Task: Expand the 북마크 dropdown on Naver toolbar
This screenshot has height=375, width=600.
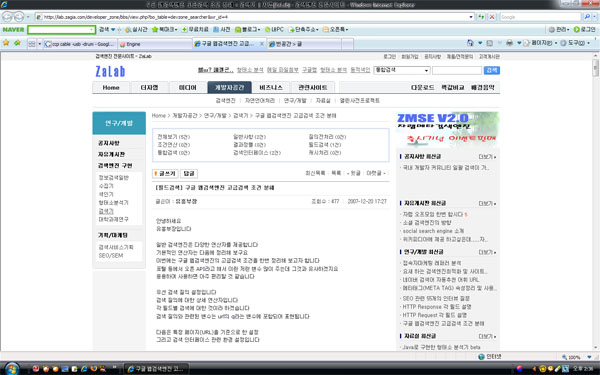Action: point(176,29)
